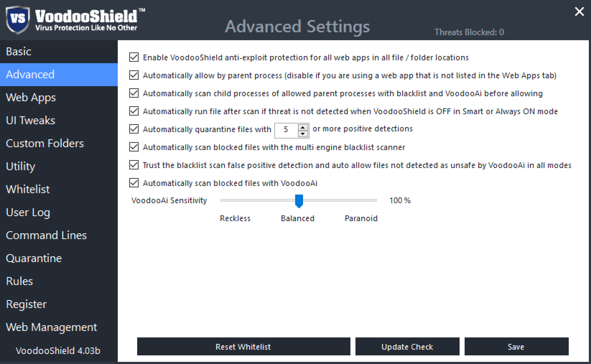
Task: Uncheck automatically allow by parent process
Action: click(134, 75)
